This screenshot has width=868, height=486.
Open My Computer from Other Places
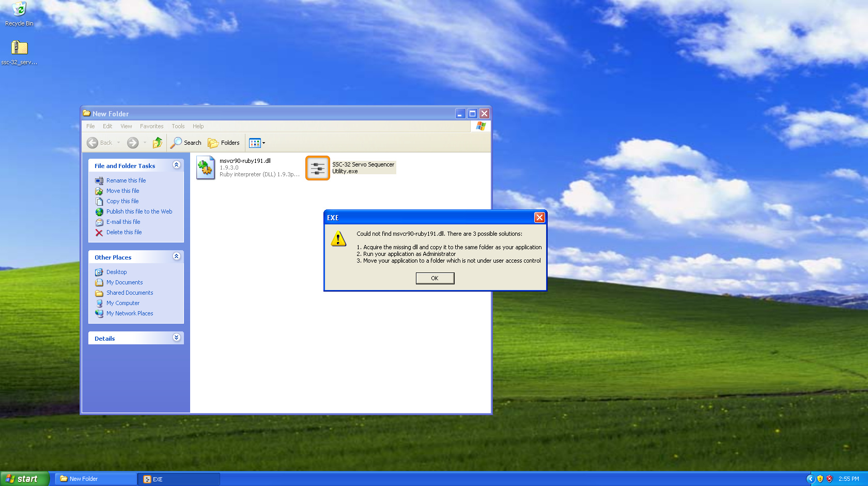click(x=123, y=303)
